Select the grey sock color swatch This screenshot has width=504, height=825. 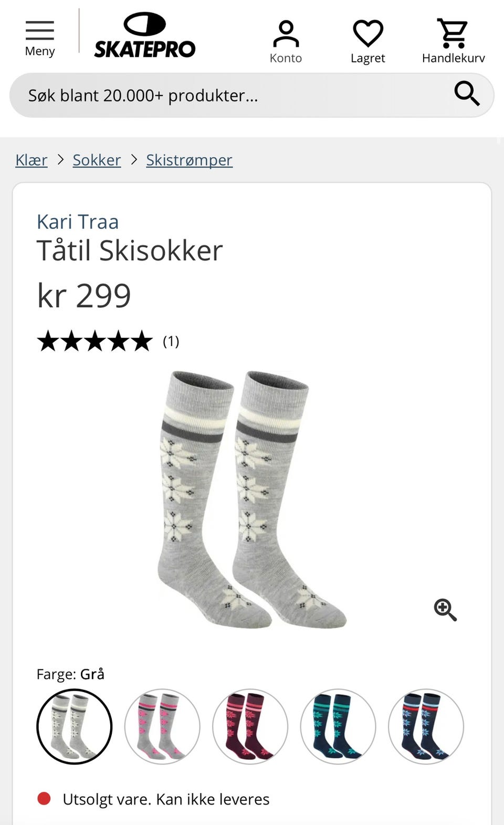[75, 726]
